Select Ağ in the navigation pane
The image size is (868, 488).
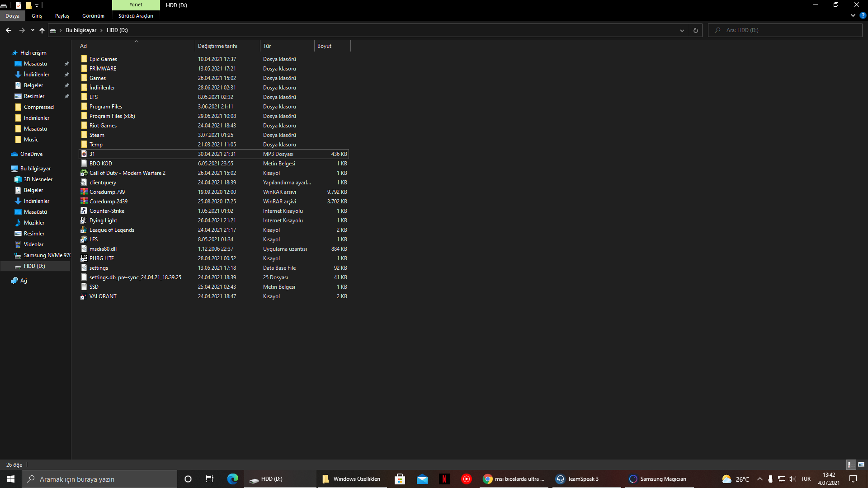tap(24, 281)
